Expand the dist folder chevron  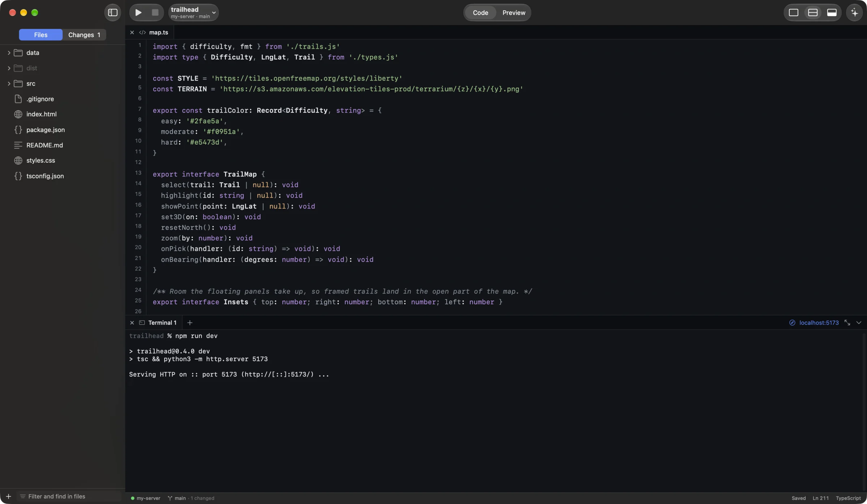pyautogui.click(x=9, y=68)
